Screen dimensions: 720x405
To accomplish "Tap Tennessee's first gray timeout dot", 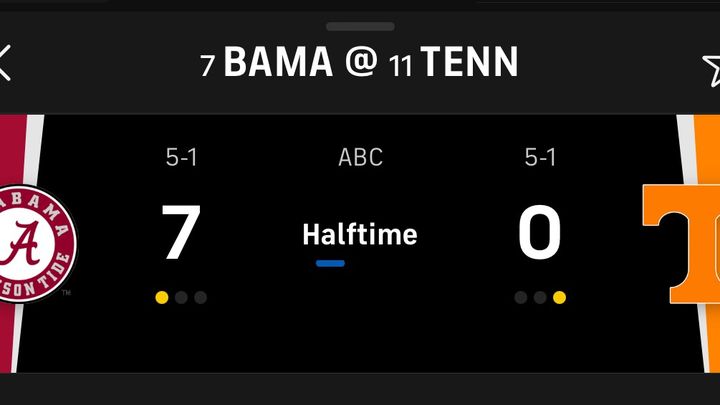I will tap(521, 298).
